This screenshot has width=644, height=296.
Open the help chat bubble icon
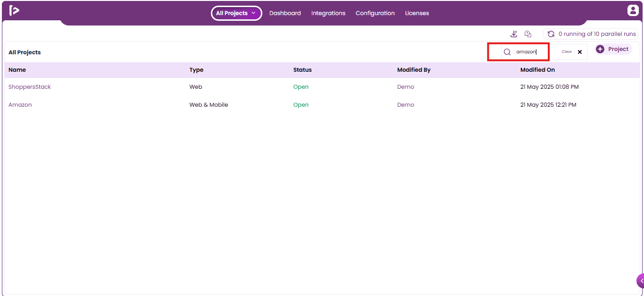(x=528, y=34)
